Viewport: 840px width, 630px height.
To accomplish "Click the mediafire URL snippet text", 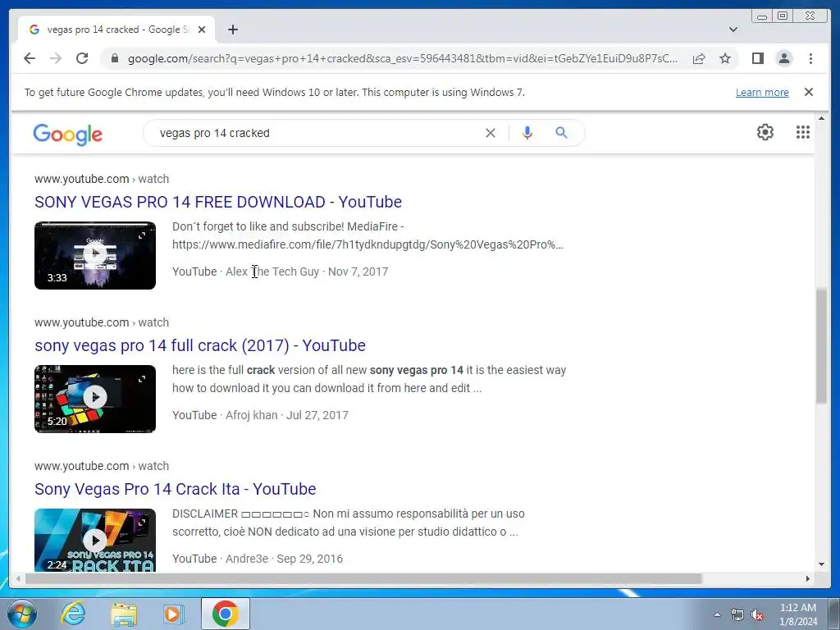I will [x=367, y=244].
